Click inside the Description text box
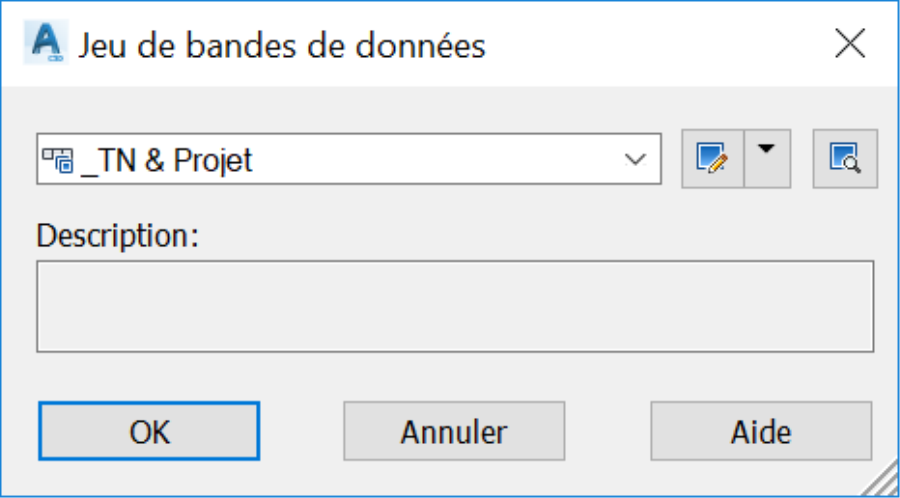The height and width of the screenshot is (498, 900). pyautogui.click(x=455, y=306)
